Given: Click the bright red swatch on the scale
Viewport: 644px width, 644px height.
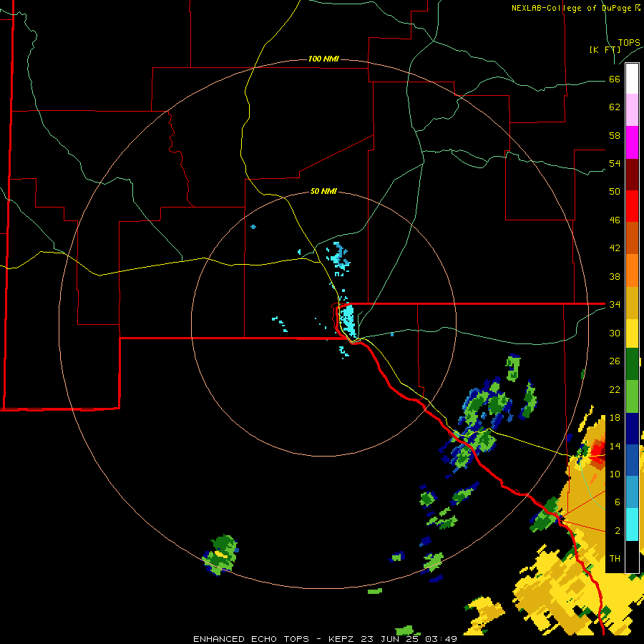Looking at the screenshot, I should click(x=632, y=207).
